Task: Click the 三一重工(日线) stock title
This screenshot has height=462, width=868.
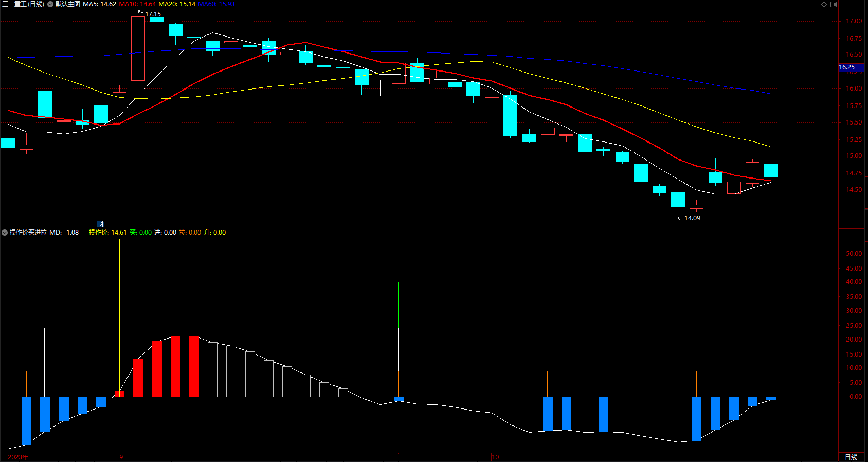Action: [x=23, y=4]
